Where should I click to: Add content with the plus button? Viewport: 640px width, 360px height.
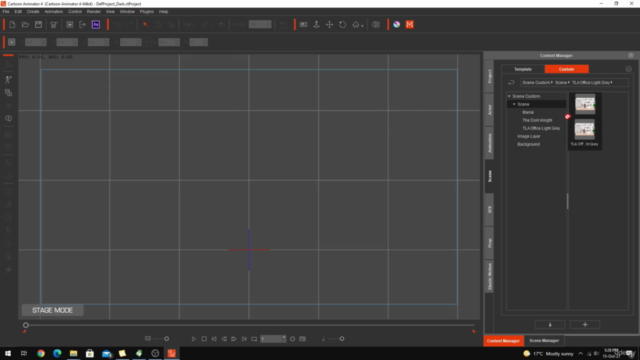point(585,324)
